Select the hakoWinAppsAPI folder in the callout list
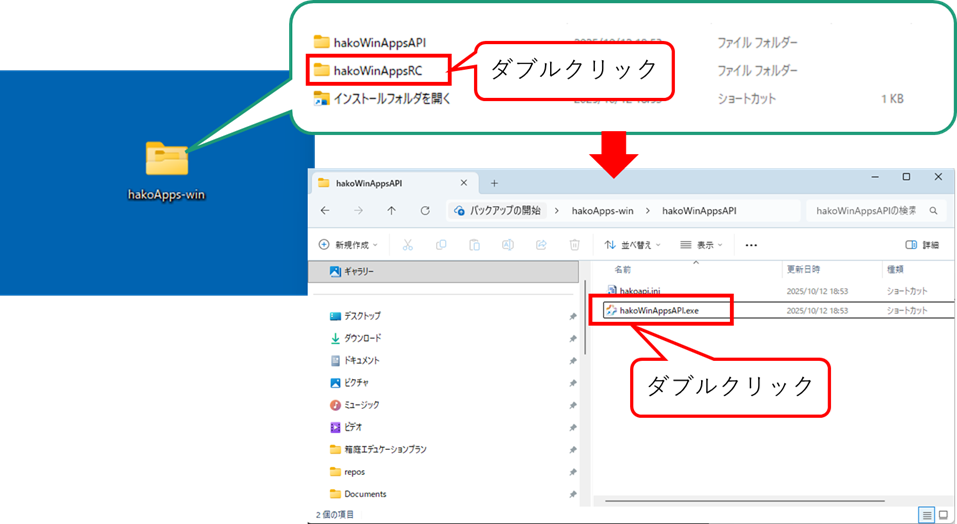The image size is (957, 524). tap(369, 43)
